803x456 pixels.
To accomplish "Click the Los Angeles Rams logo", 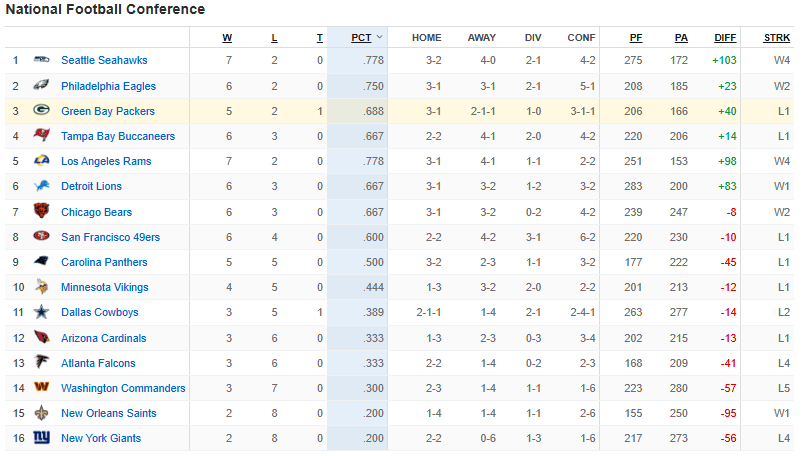I will (41, 161).
